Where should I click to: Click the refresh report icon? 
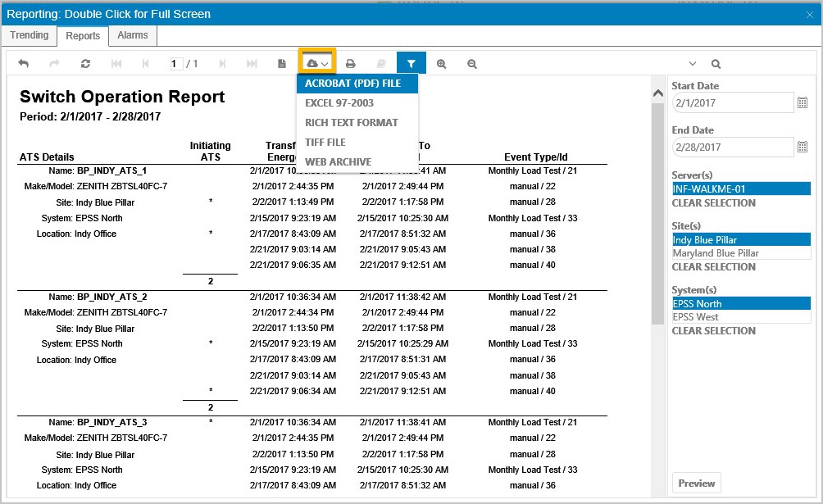[x=85, y=64]
